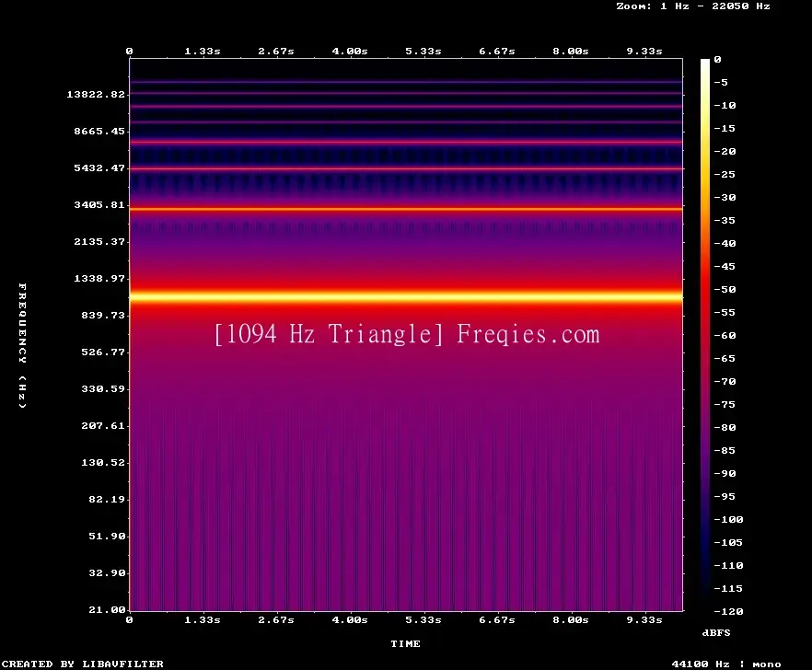Pick the 130.52 frequency axis label
The width and height of the screenshot is (812, 670).
tap(103, 462)
